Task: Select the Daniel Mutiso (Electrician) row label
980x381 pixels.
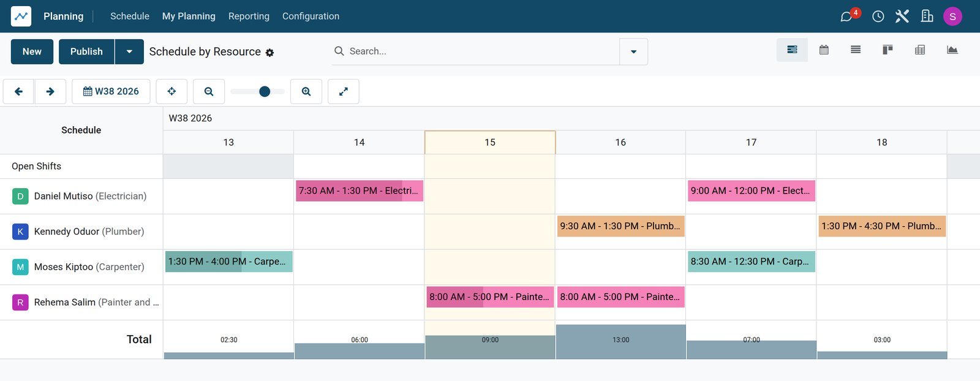Action: point(90,196)
